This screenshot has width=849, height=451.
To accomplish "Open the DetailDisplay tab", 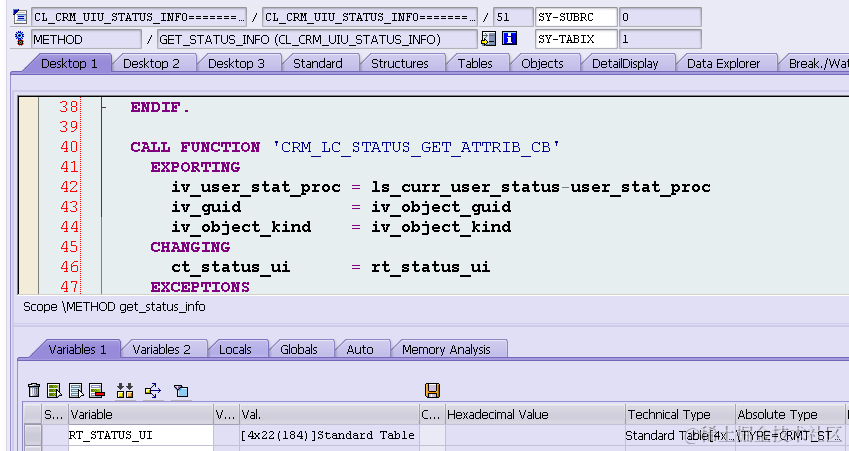I will (x=625, y=63).
